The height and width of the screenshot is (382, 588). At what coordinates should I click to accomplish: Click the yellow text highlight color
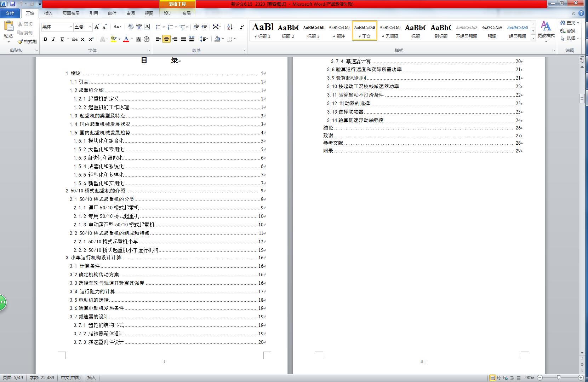113,39
